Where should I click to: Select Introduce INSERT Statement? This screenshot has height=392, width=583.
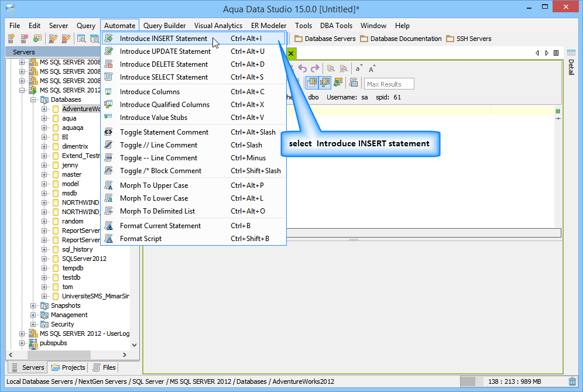point(193,38)
